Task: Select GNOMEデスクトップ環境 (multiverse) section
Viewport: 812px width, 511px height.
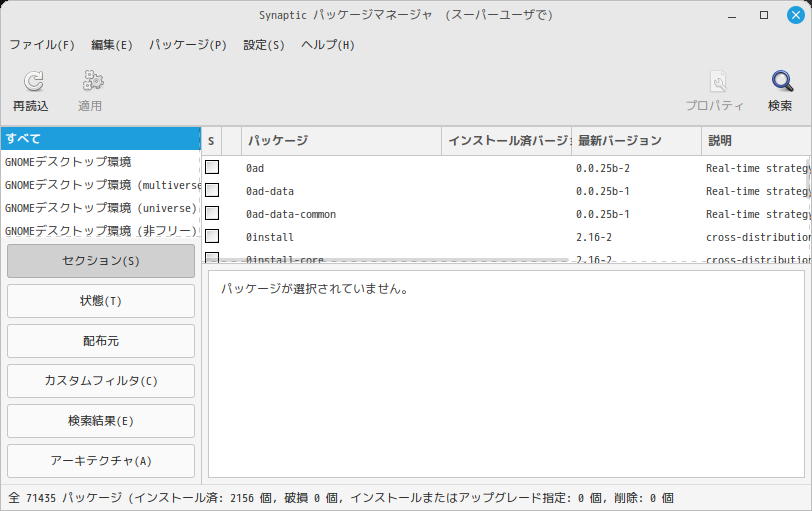Action: 101,185
